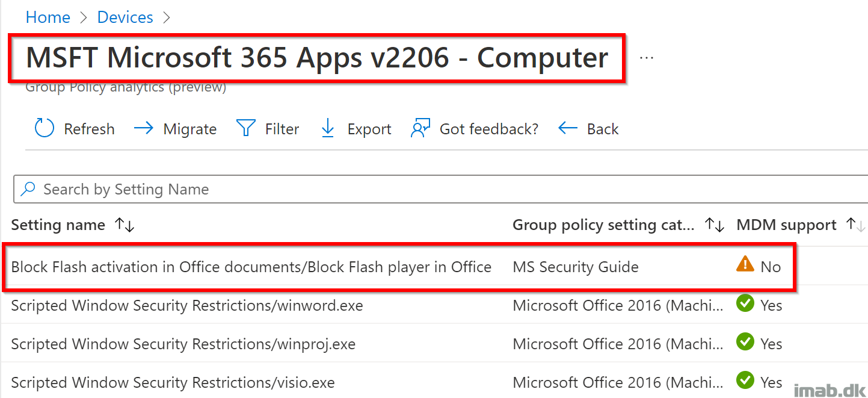Viewport: 868px width, 398px height.
Task: Click the Back label in toolbar
Action: [x=603, y=129]
